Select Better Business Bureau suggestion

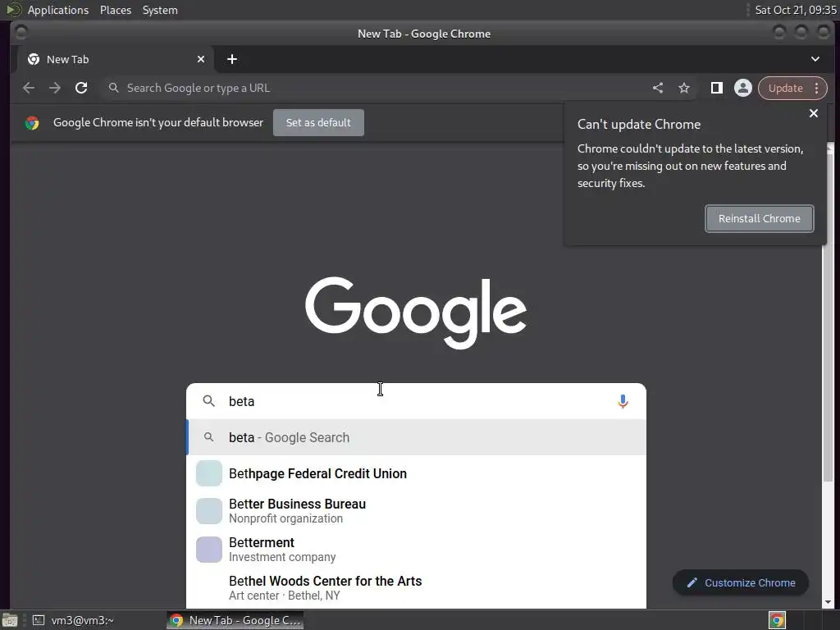416,511
